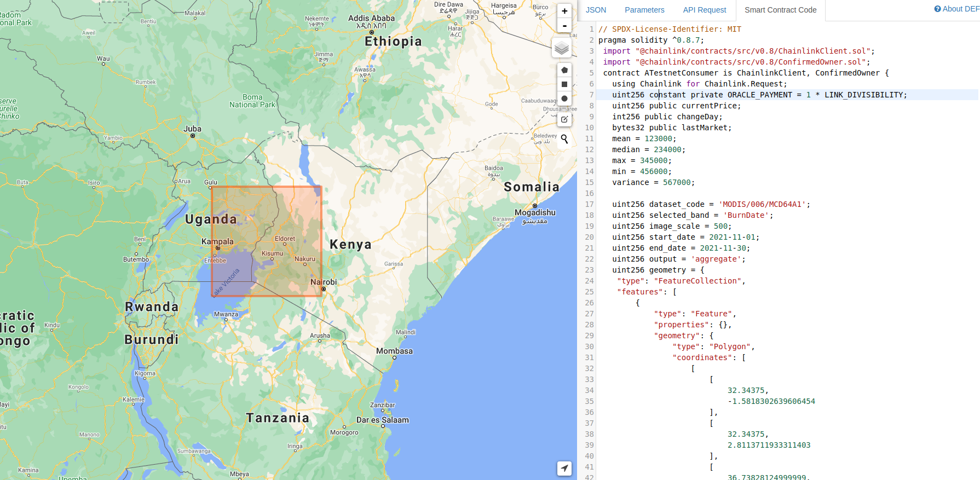
Task: Open the Parameters tab
Action: [x=644, y=10]
